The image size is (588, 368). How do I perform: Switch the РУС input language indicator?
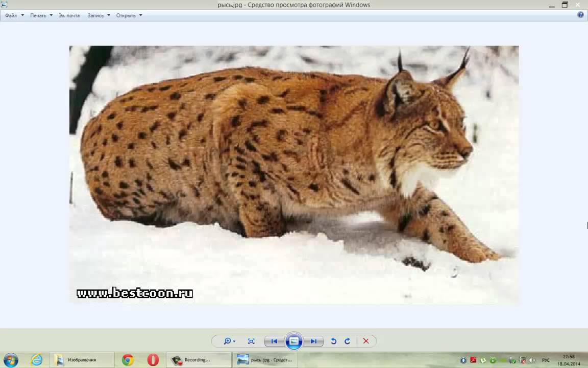[x=546, y=360]
